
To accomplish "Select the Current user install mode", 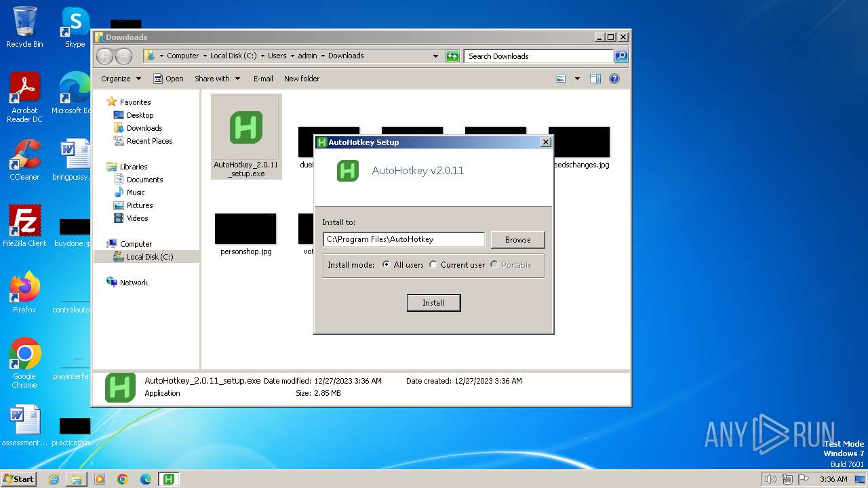I will [x=457, y=265].
